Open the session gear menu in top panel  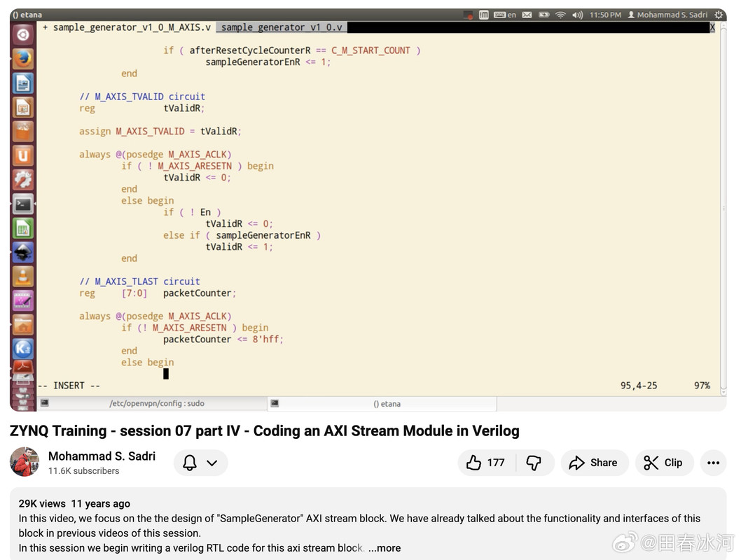(719, 15)
